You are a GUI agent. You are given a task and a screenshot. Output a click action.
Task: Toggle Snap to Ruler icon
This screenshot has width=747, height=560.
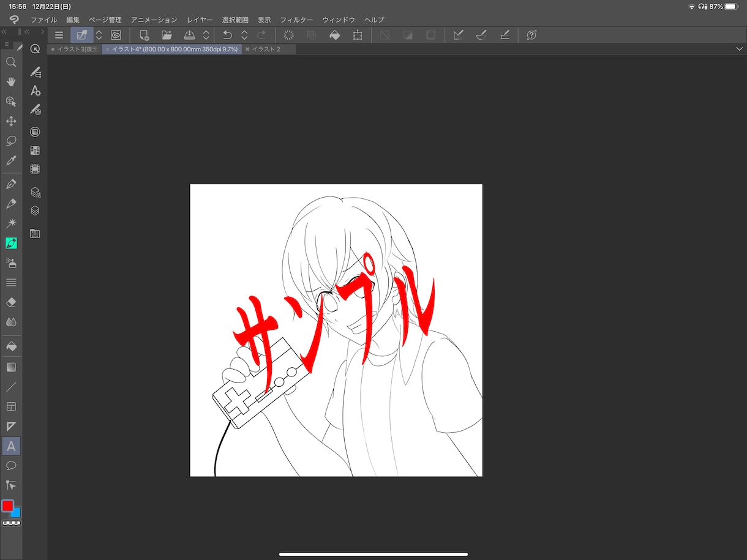458,35
